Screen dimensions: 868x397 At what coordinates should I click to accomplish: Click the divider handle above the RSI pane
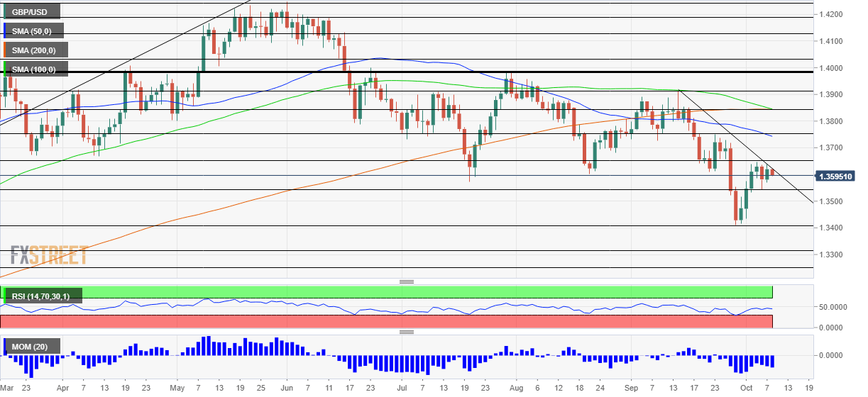pyautogui.click(x=406, y=281)
